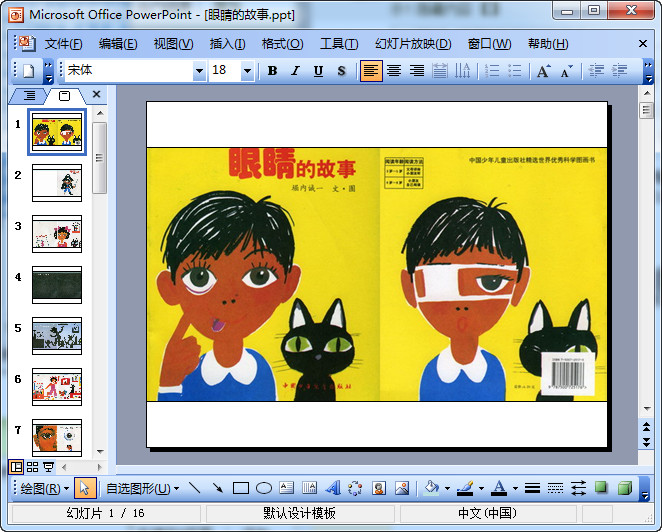Decrease font size with small A icon
This screenshot has height=532, width=662.
(567, 71)
